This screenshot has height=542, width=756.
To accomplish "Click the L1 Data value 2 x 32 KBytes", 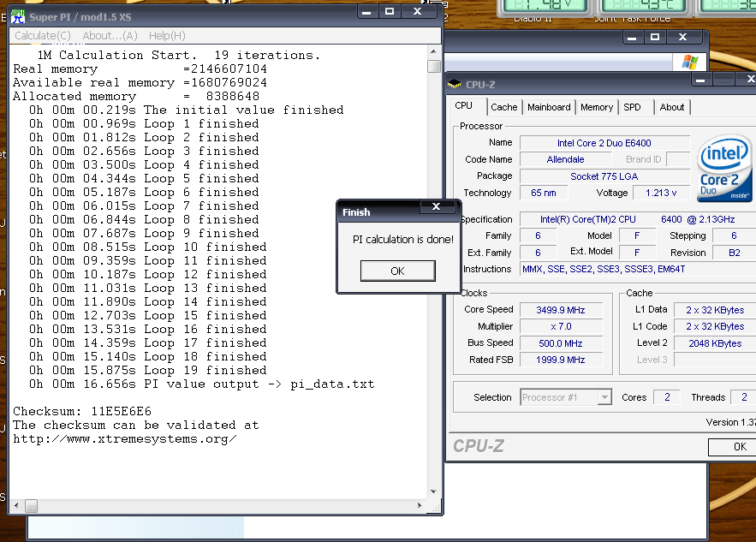I will (x=715, y=310).
